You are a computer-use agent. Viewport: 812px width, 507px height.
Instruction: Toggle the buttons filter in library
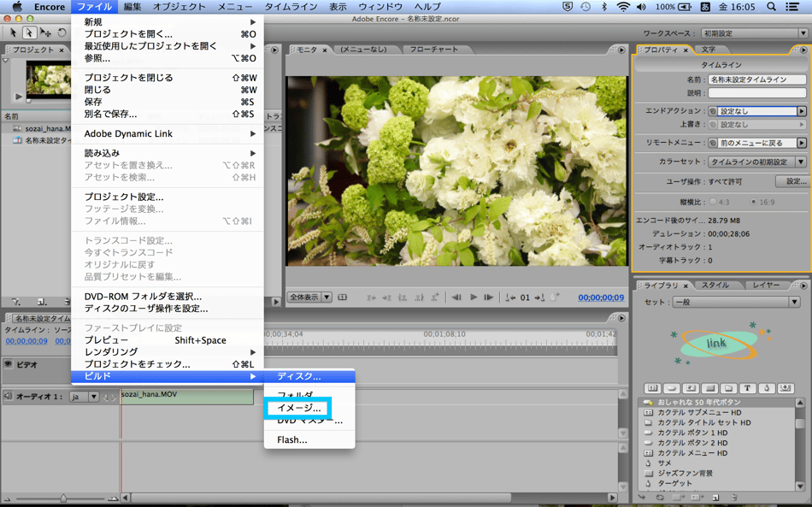672,388
